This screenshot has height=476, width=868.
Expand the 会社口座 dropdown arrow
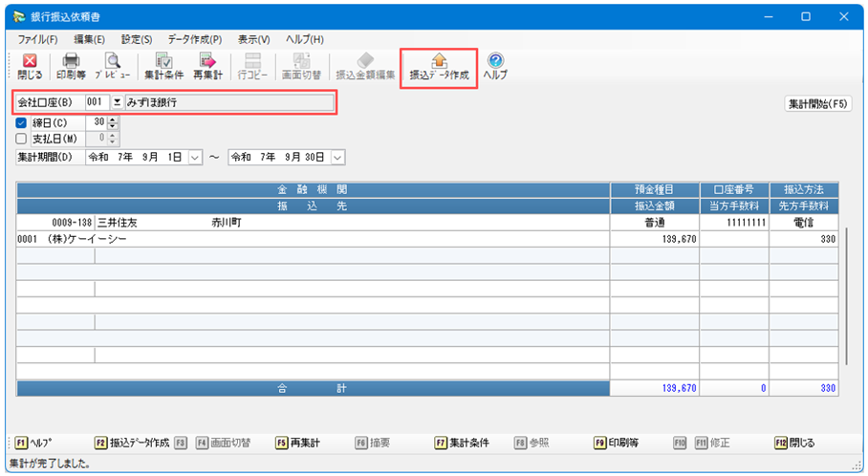pos(117,101)
